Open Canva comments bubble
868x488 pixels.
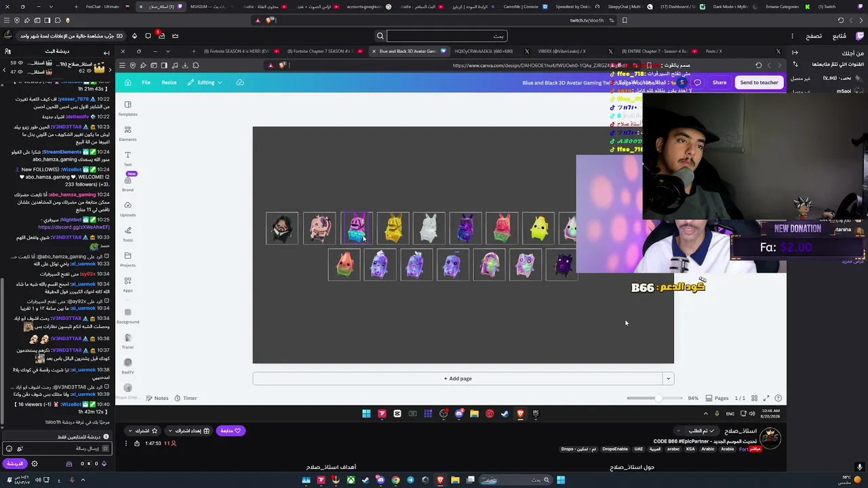tap(697, 83)
